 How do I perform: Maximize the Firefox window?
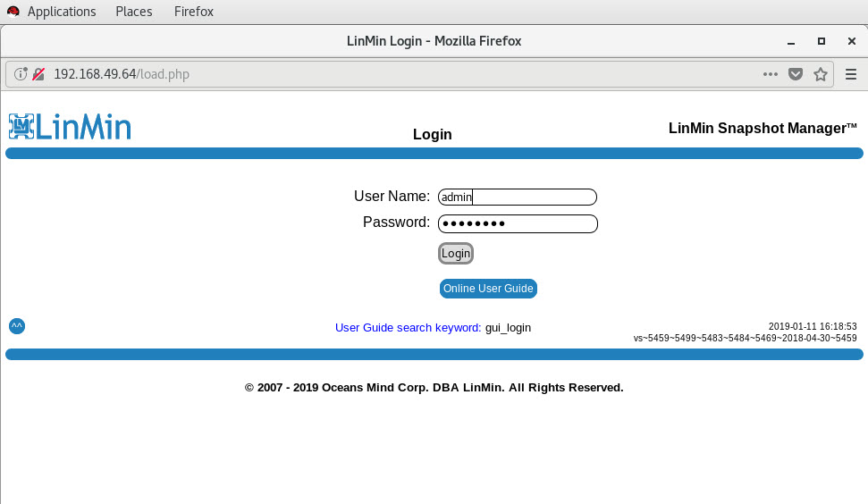pyautogui.click(x=821, y=41)
